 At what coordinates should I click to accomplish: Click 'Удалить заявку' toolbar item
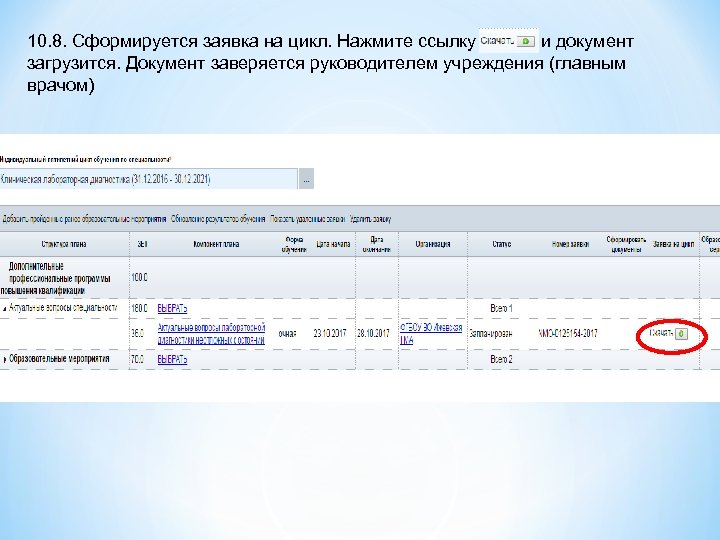371,219
